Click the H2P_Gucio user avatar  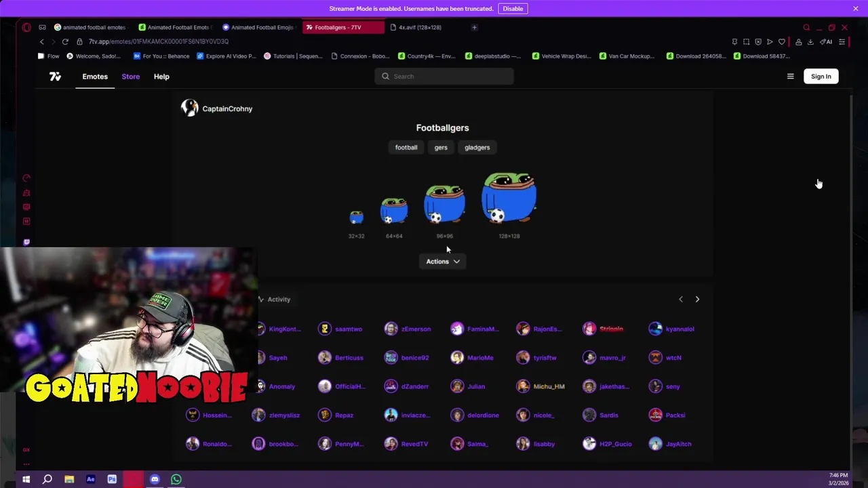click(589, 444)
